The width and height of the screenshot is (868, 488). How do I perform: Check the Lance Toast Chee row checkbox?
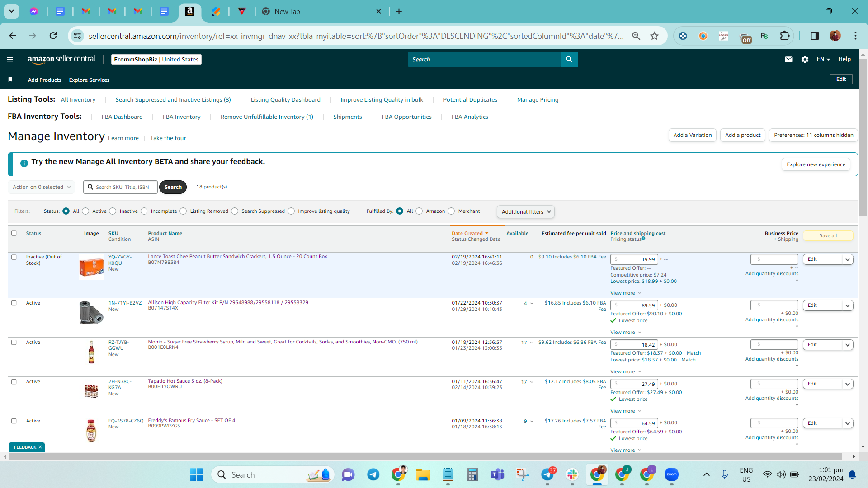[x=14, y=257]
